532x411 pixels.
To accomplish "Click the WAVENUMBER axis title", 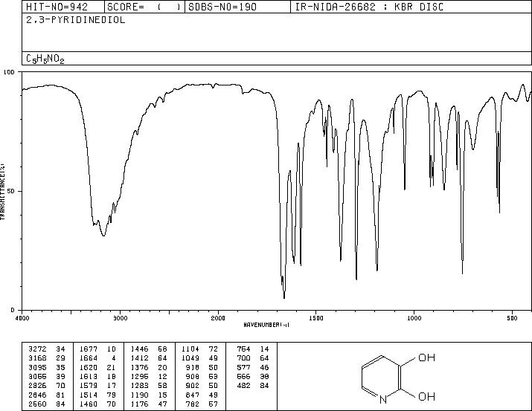I will click(x=266, y=325).
